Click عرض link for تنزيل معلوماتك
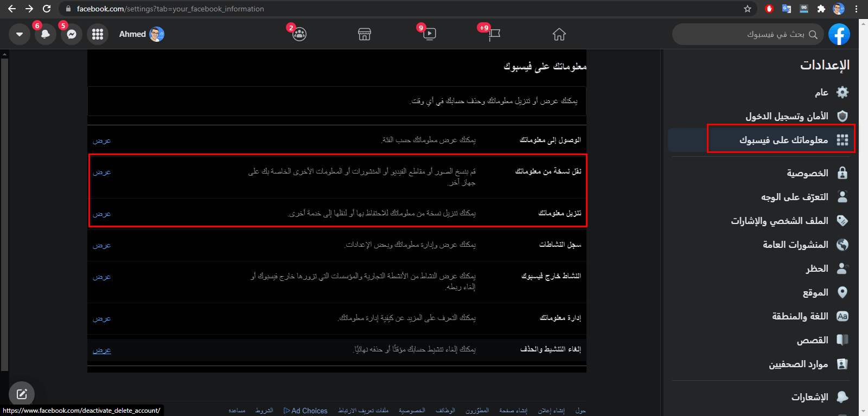This screenshot has height=416, width=868. 101,214
